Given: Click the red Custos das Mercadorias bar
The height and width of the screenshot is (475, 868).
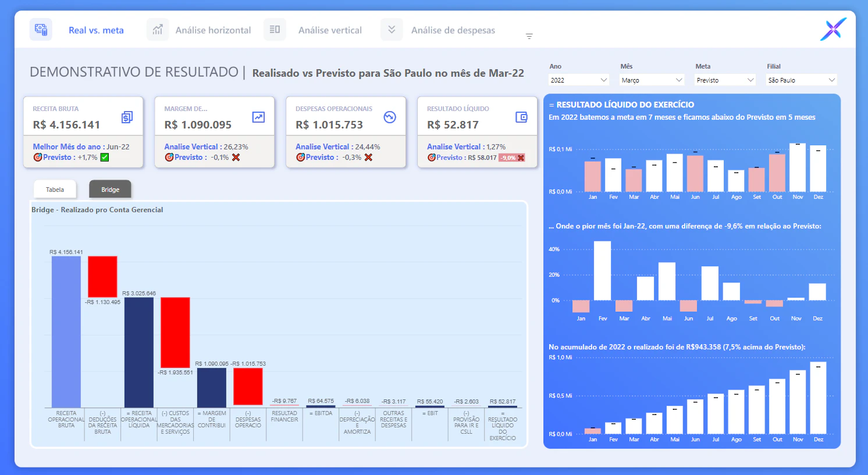Looking at the screenshot, I should click(175, 333).
